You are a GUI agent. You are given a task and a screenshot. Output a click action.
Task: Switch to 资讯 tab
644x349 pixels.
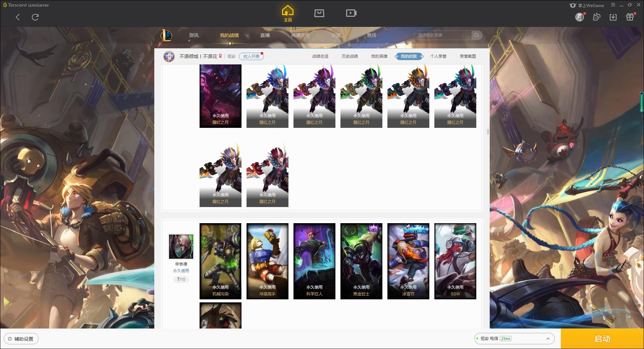pyautogui.click(x=194, y=35)
